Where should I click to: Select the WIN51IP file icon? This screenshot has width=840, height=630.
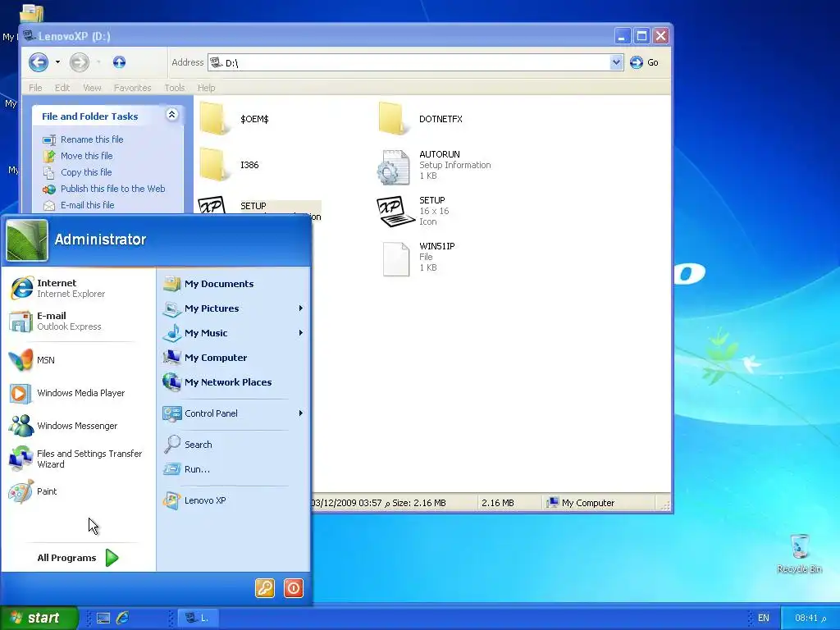(x=396, y=259)
